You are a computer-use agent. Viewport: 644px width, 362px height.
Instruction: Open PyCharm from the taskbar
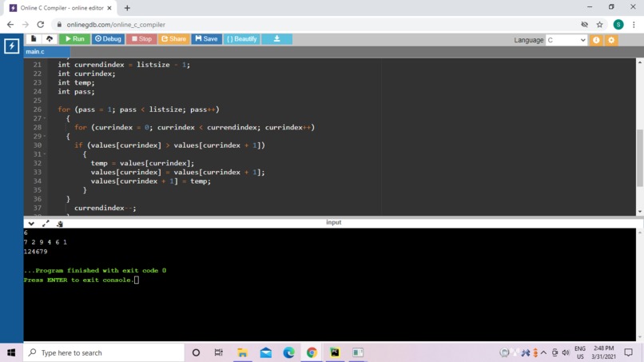tap(335, 352)
